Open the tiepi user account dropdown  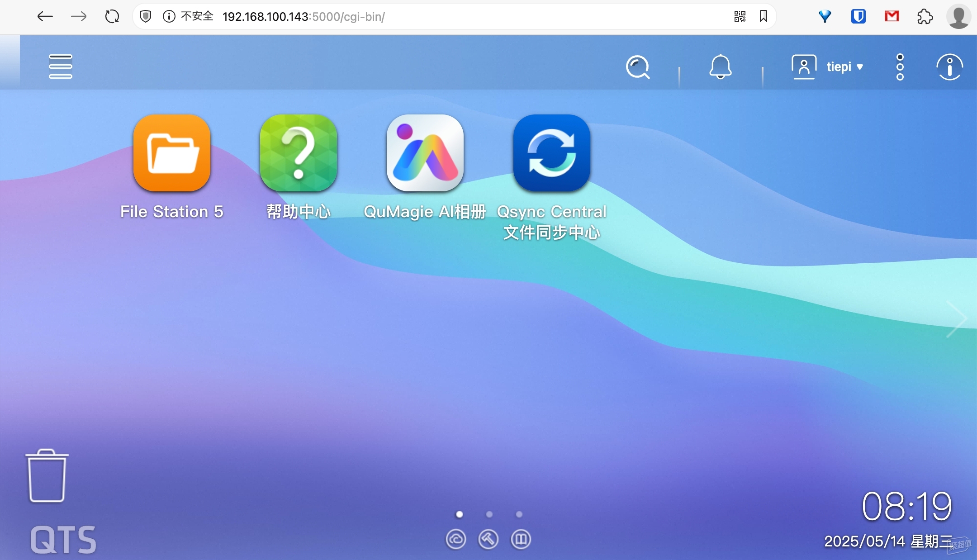[x=844, y=67]
